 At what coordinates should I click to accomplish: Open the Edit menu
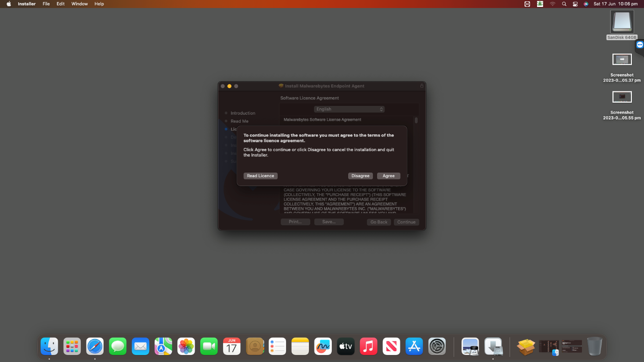pos(61,4)
